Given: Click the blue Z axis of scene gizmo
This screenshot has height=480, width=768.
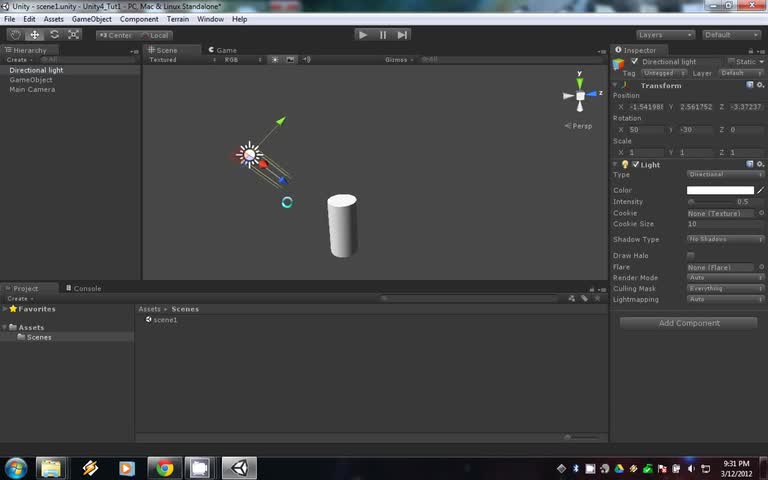Looking at the screenshot, I should (x=593, y=94).
